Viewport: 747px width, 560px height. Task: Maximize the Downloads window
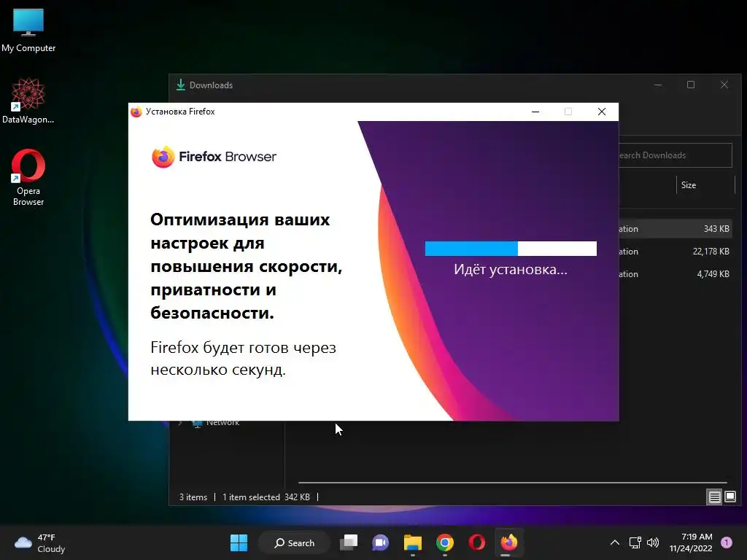tap(691, 85)
